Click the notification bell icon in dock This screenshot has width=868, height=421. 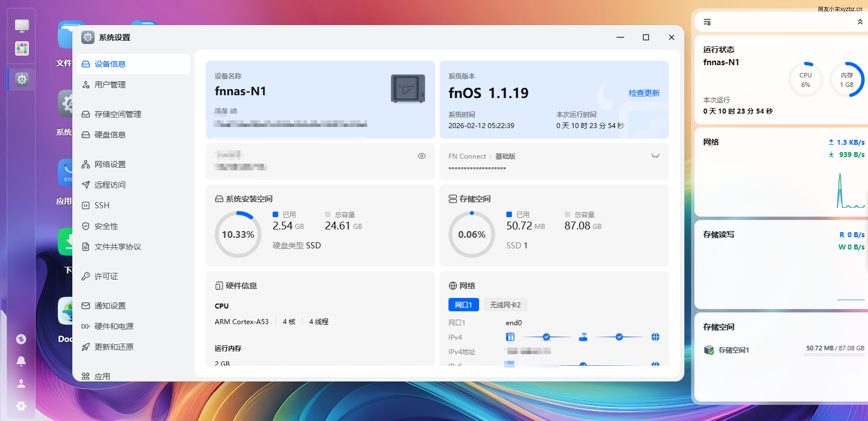pyautogui.click(x=21, y=361)
